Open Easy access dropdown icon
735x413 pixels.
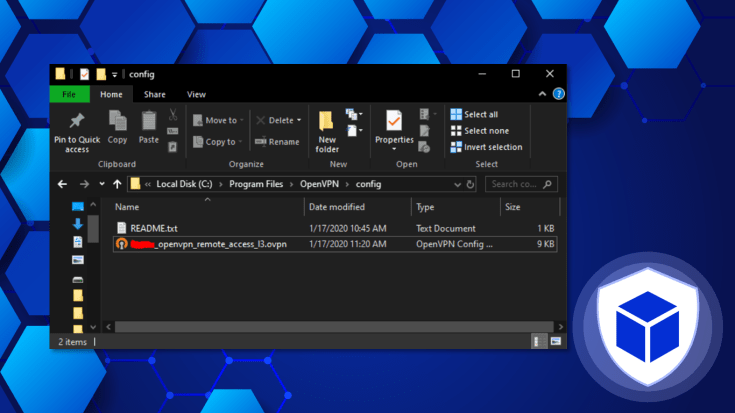354,131
